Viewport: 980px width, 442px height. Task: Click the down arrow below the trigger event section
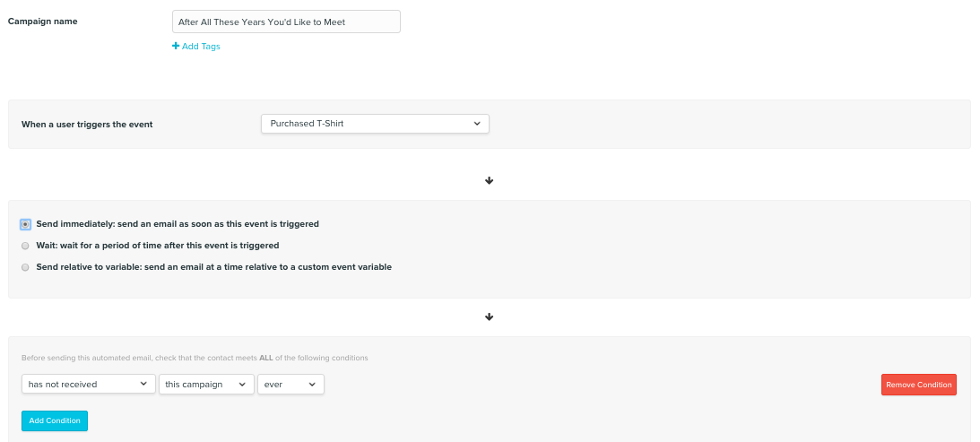[490, 180]
